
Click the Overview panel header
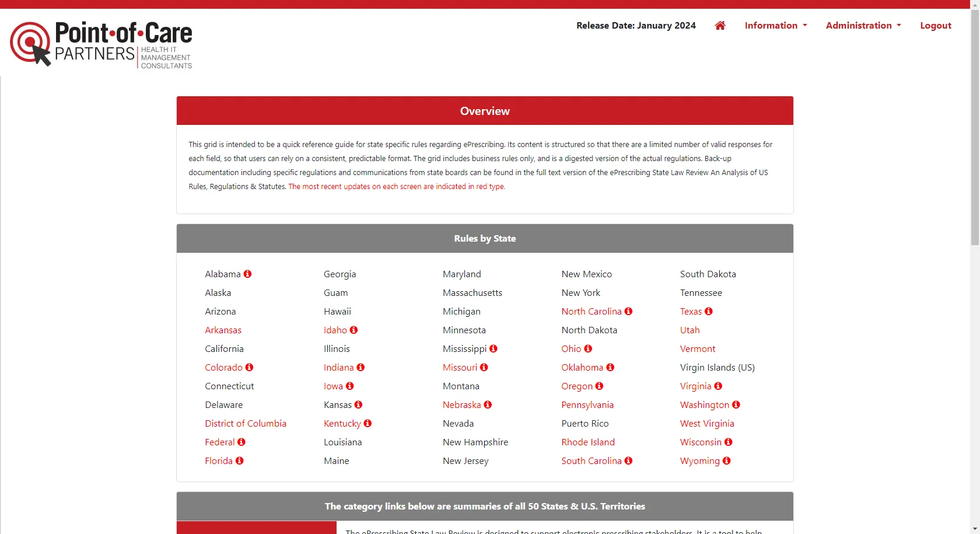(x=485, y=111)
